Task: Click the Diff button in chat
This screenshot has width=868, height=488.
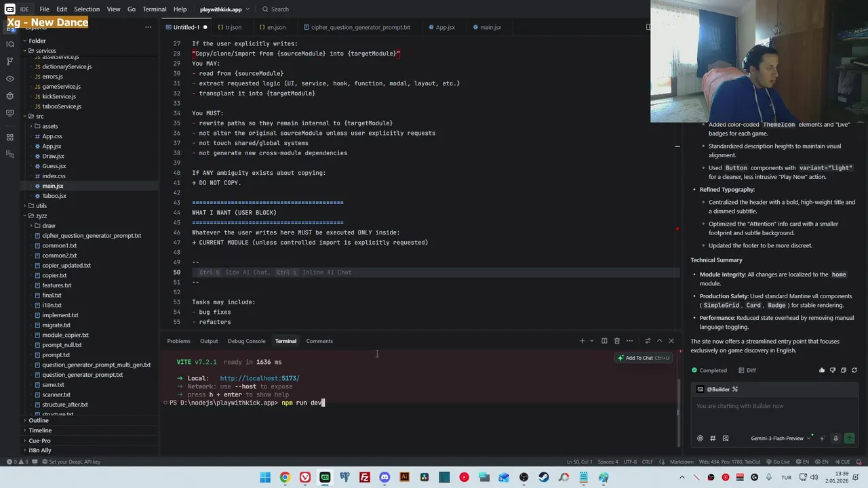Action: point(746,370)
